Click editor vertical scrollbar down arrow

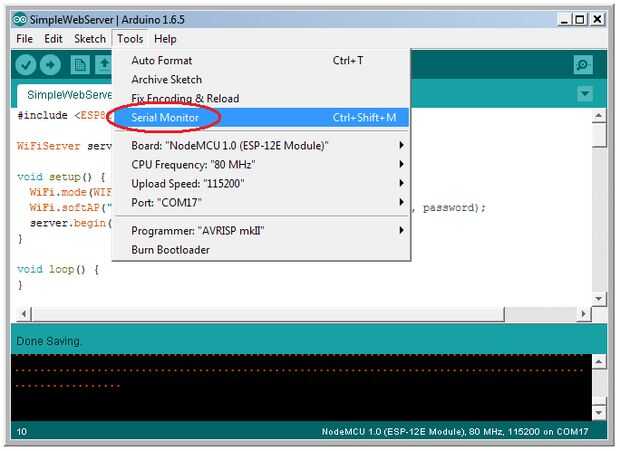599,299
